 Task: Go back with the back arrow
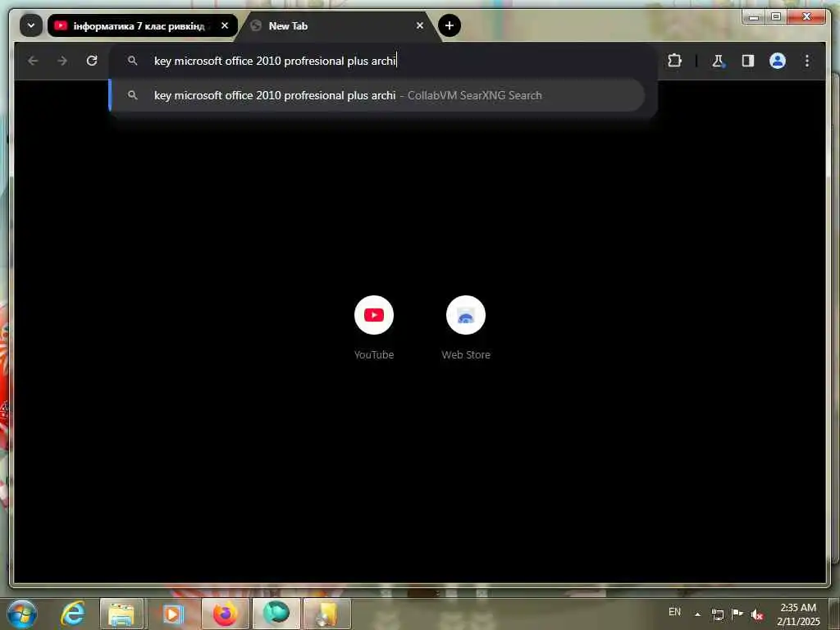[x=33, y=61]
